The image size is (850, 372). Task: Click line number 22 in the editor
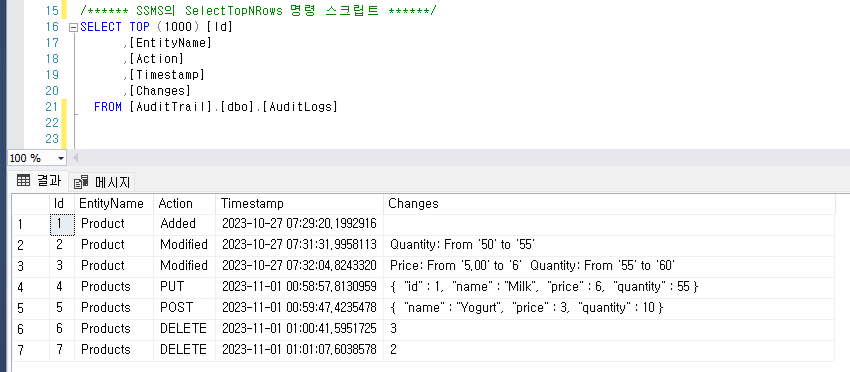52,123
